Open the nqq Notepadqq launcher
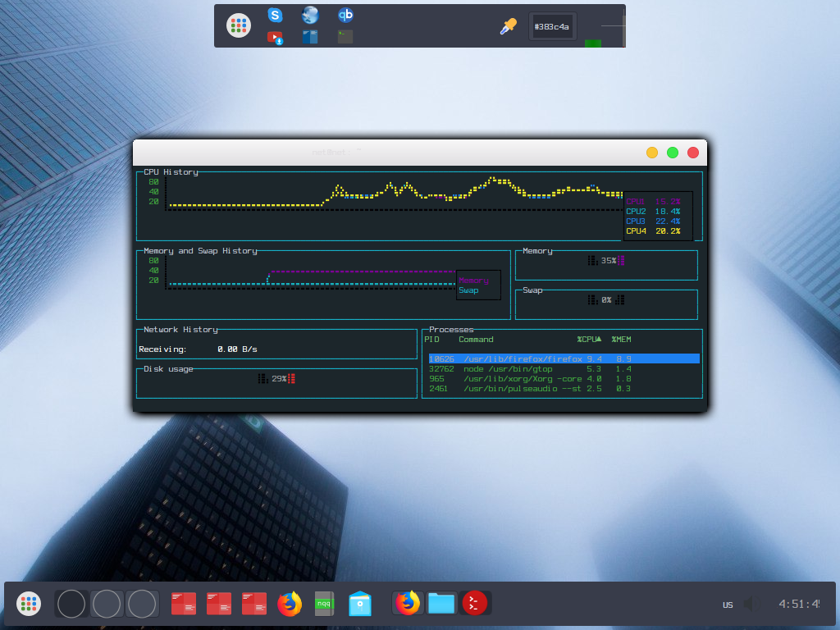Viewport: 840px width, 630px height. [324, 604]
